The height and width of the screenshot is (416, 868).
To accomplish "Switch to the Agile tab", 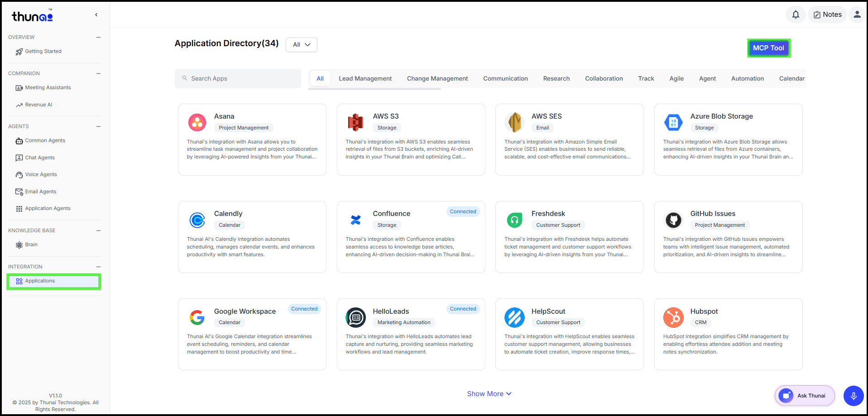I will click(x=676, y=79).
